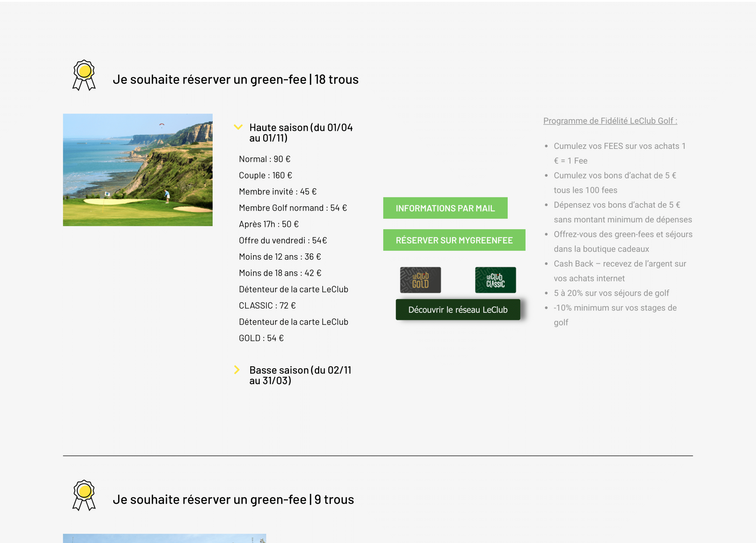756x543 pixels.
Task: Click 'Membre Golf normand : 54 €' line
Action: 293,208
